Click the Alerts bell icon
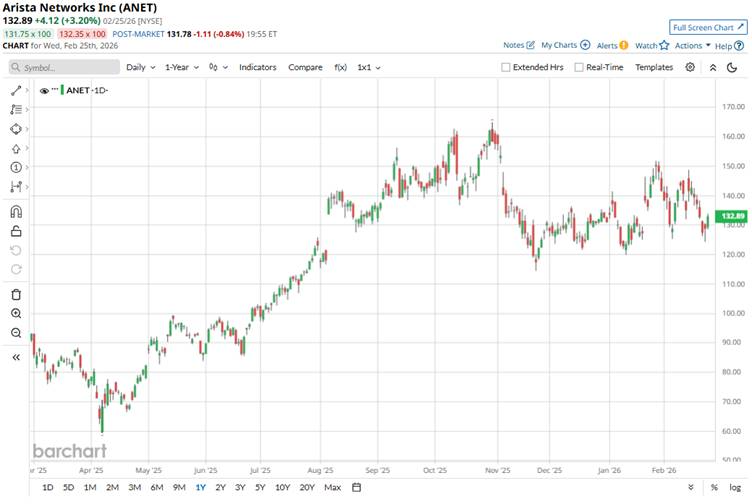752x504 pixels. point(623,46)
